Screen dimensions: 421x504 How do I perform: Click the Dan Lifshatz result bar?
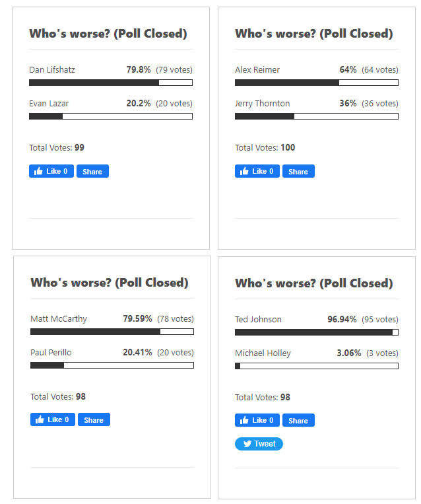pyautogui.click(x=111, y=83)
